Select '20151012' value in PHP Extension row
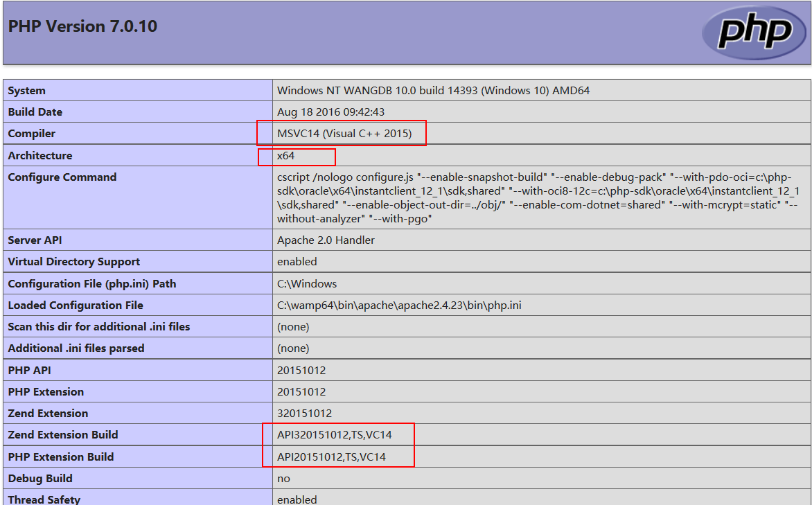 [x=301, y=392]
